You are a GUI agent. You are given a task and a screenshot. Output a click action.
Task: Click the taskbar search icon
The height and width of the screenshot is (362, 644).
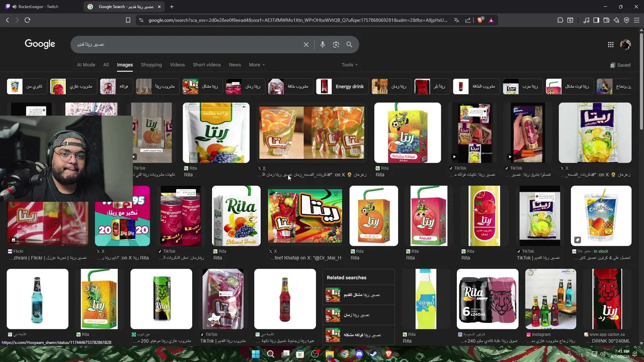click(270, 354)
